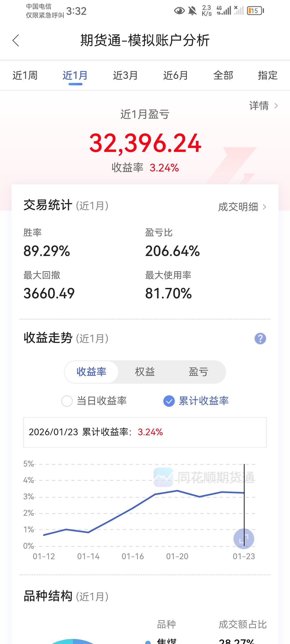Image resolution: width=290 pixels, height=644 pixels.
Task: Switch the chart to 权益 view
Action: click(x=145, y=372)
